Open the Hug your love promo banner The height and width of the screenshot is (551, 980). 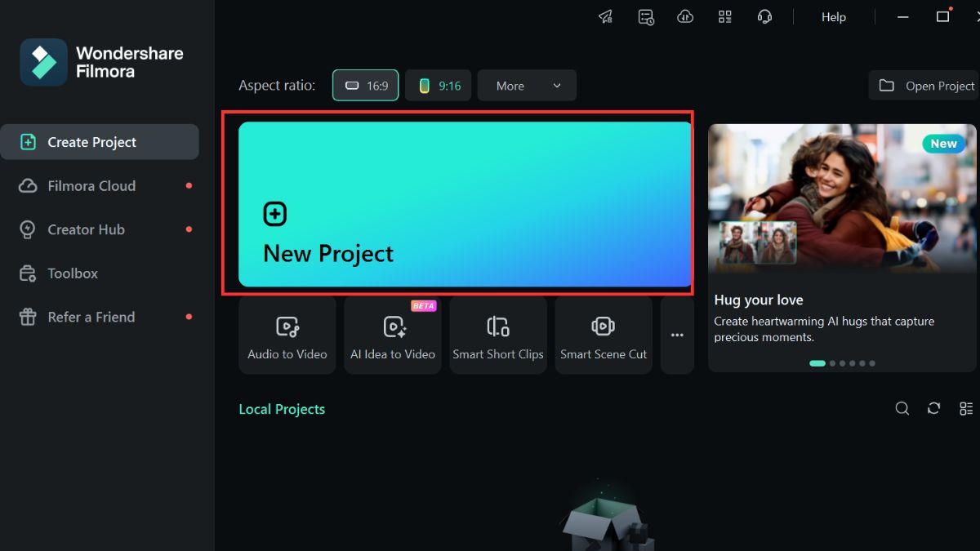[842, 247]
